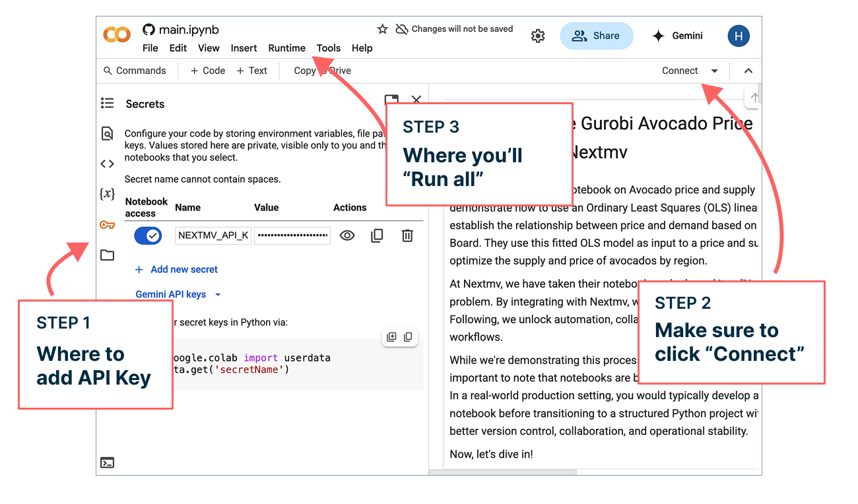Expand the Gemini API keys dropdown

tap(178, 294)
